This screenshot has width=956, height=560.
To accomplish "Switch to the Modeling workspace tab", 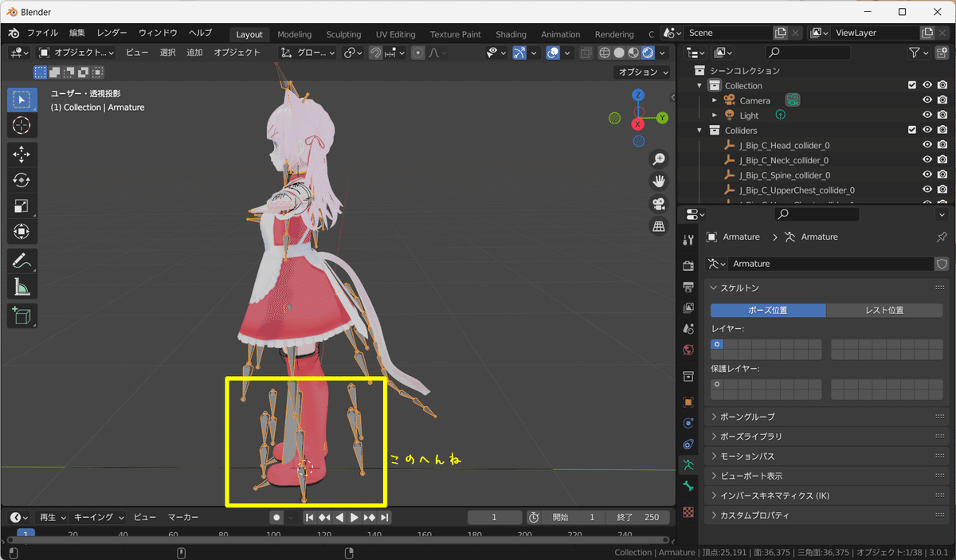I will [x=295, y=34].
